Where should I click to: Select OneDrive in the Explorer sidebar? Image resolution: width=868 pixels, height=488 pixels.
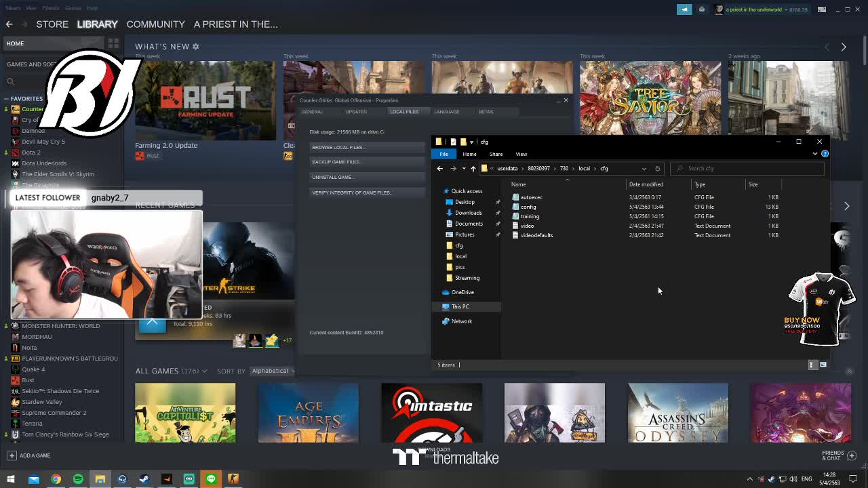462,292
